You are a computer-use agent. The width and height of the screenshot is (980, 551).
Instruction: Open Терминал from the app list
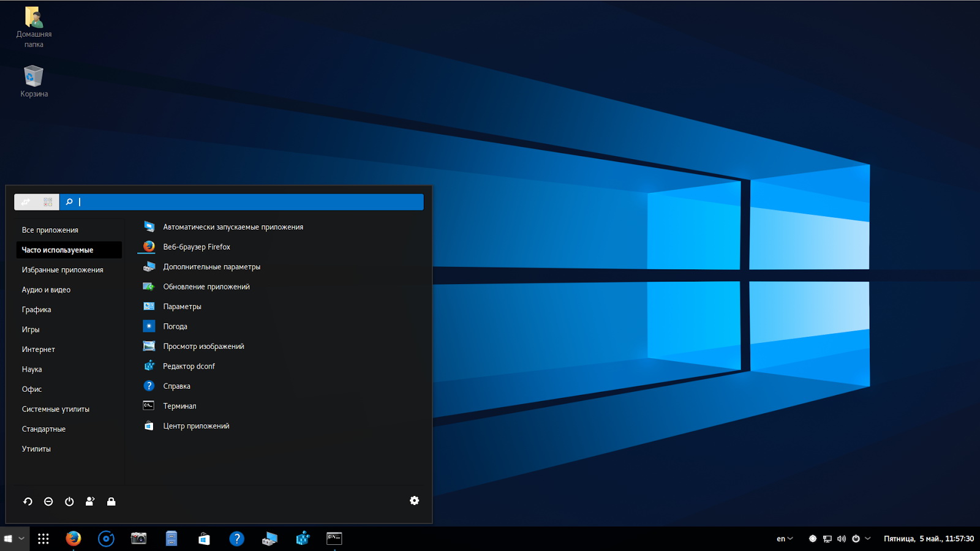tap(179, 406)
